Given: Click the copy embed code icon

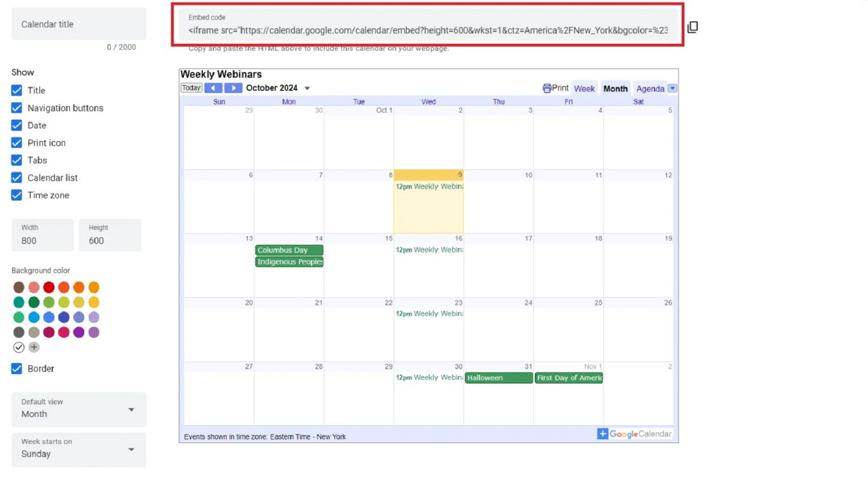Looking at the screenshot, I should (693, 27).
